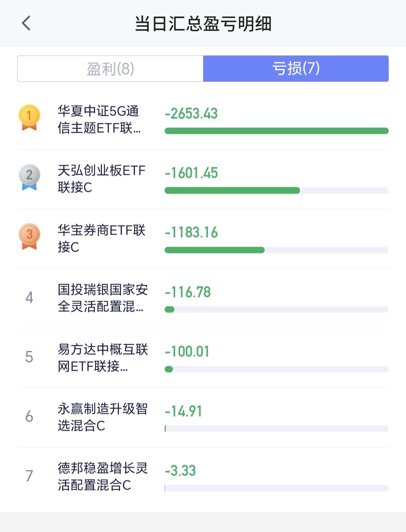Image resolution: width=406 pixels, height=532 pixels.
Task: Tap the back arrow icon
Action: coord(26,23)
